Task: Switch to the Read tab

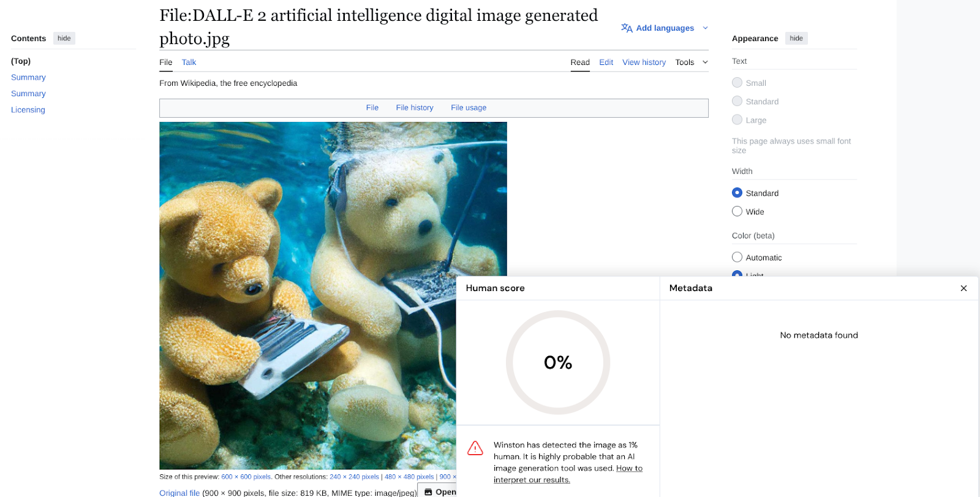Action: pos(580,63)
